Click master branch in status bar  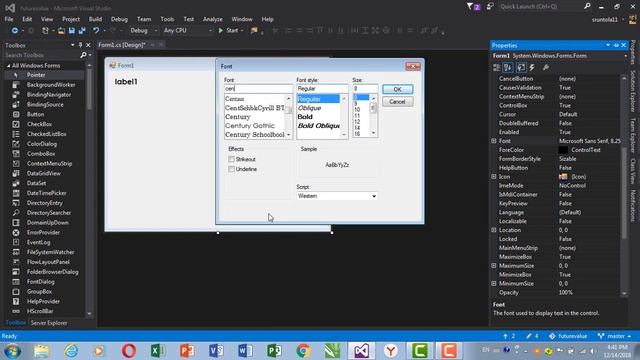pyautogui.click(x=615, y=336)
